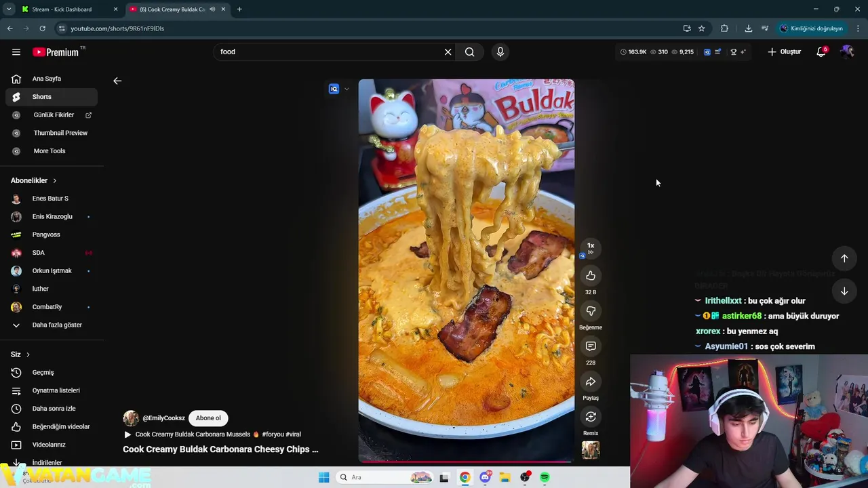
Task: Open the blue IQ extension icon in toolbar
Action: click(707, 52)
